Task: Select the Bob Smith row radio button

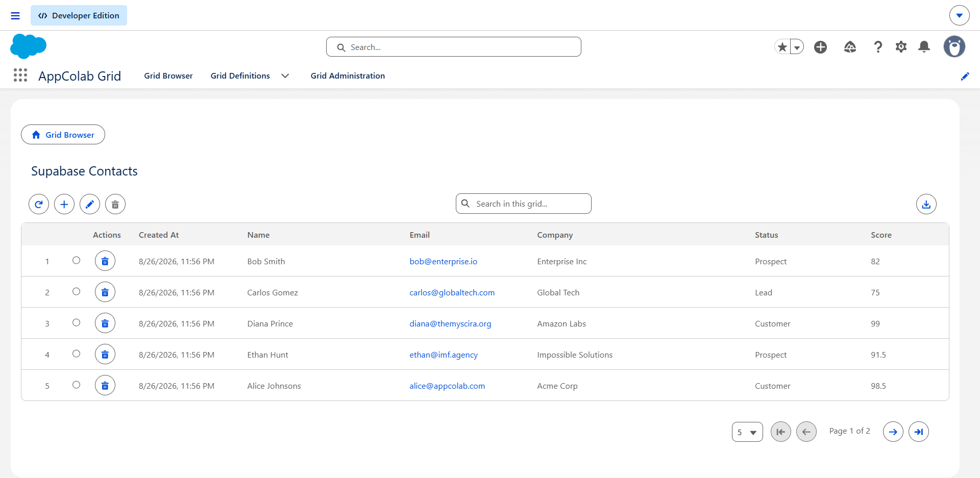Action: [x=76, y=260]
